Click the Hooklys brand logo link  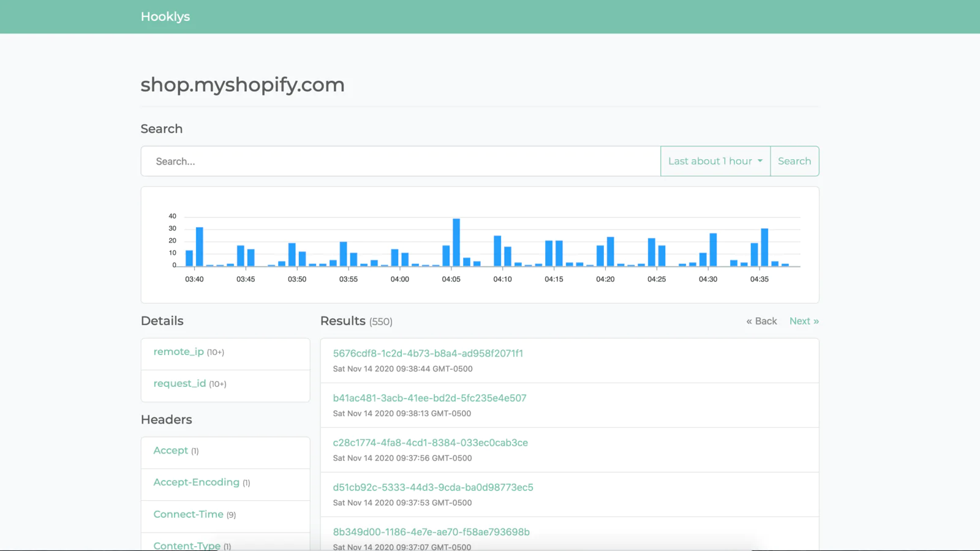tap(165, 17)
